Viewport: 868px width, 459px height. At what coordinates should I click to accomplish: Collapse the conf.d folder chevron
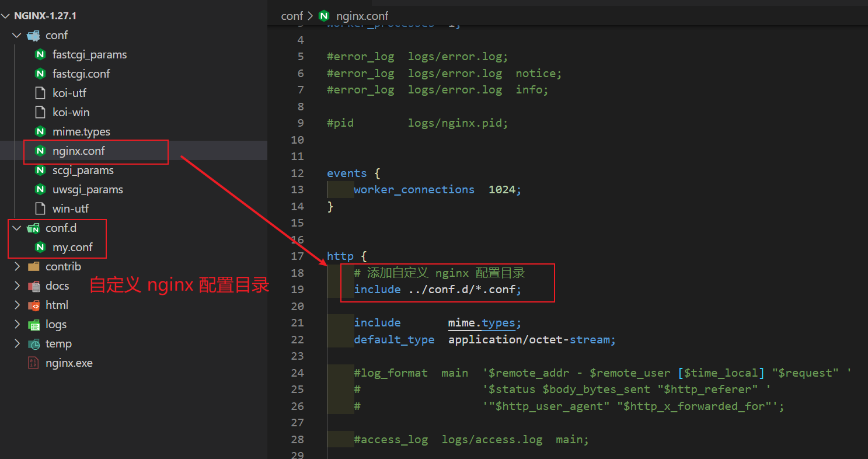pyautogui.click(x=17, y=228)
